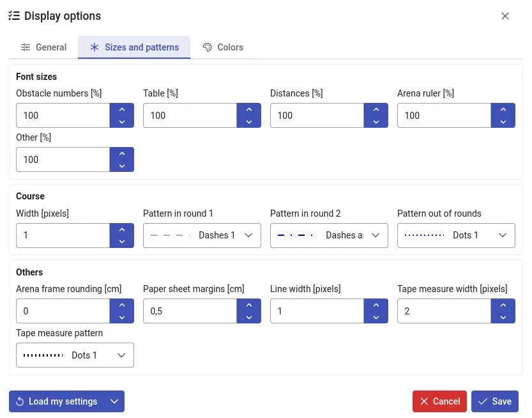Switch to the General tab
532x418 pixels.
43,47
